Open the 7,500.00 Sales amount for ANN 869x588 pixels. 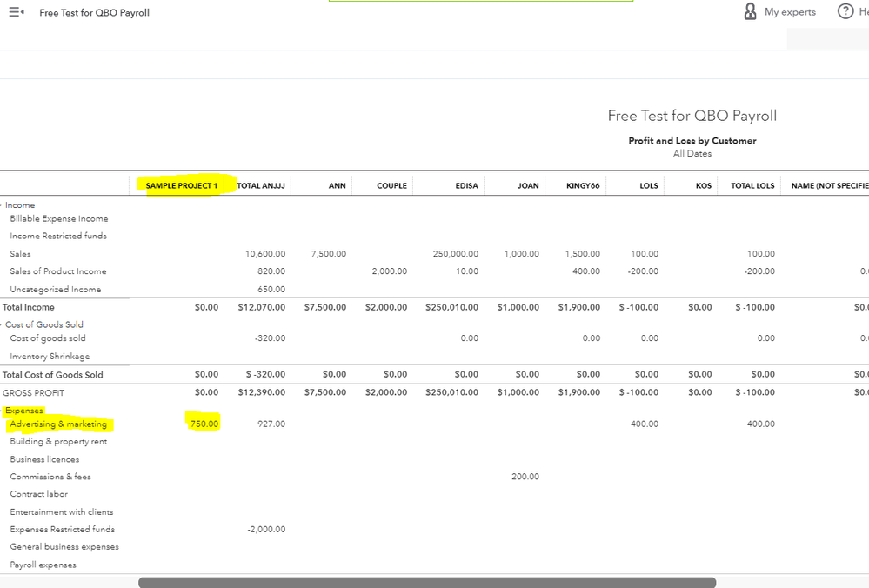coord(329,254)
